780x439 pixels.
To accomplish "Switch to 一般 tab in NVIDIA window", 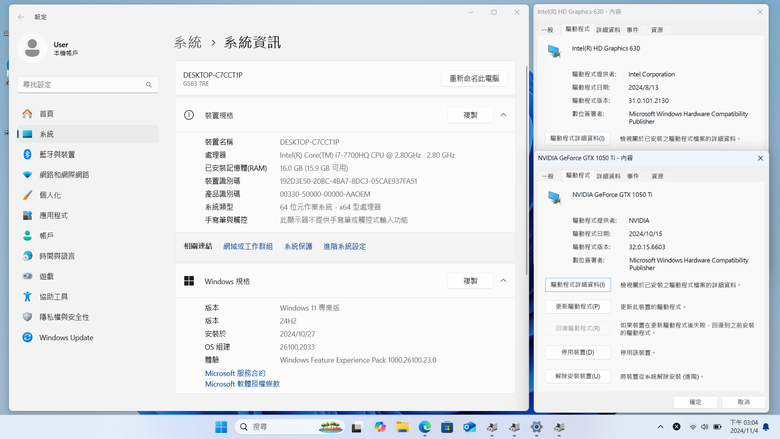I will pyautogui.click(x=548, y=176).
